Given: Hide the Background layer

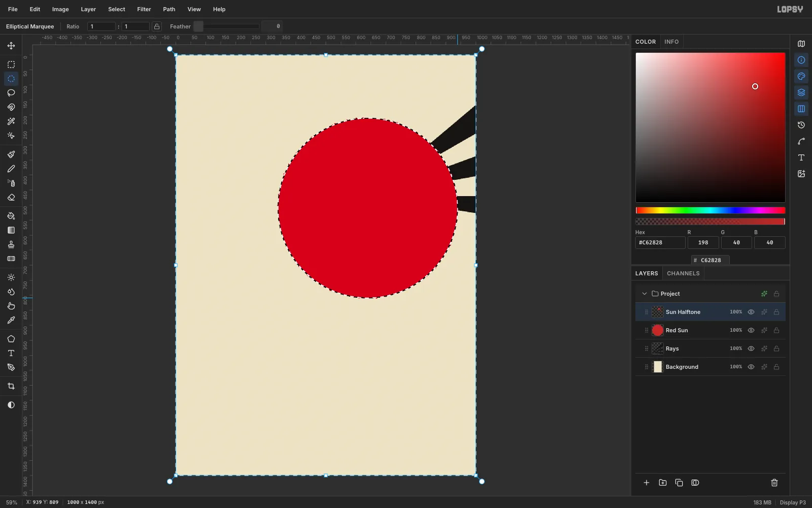Looking at the screenshot, I should point(751,367).
